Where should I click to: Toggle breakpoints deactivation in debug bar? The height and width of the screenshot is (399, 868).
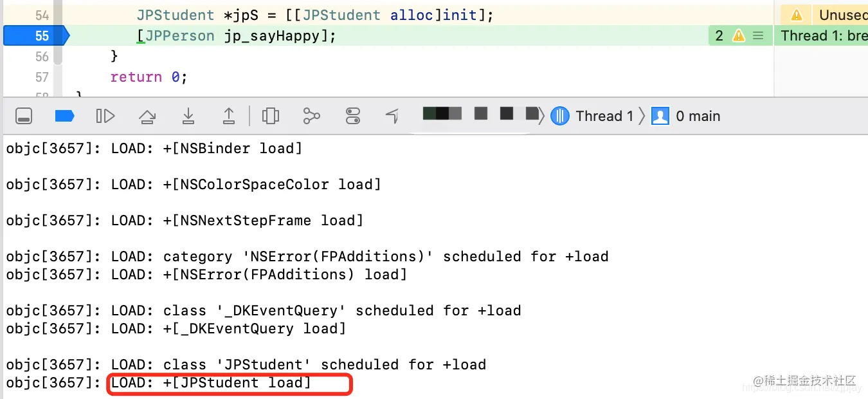[x=64, y=116]
